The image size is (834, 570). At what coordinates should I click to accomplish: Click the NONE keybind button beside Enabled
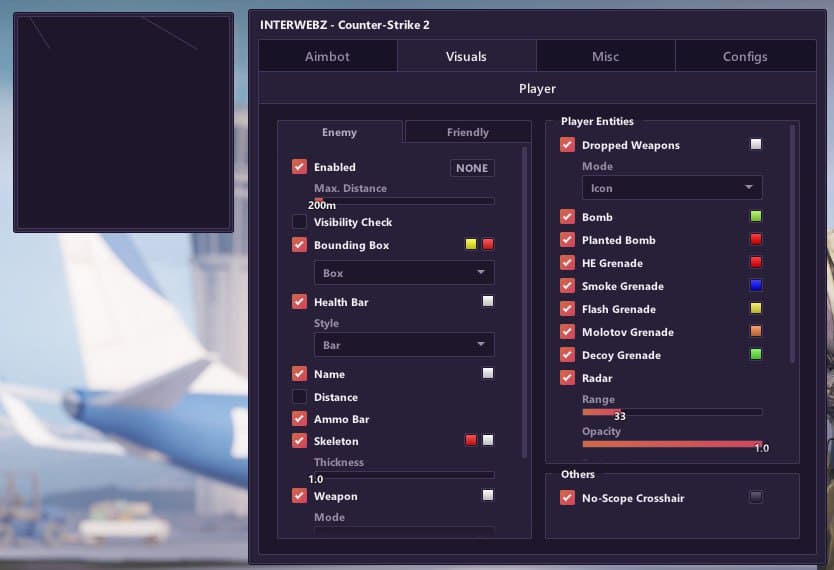472,168
